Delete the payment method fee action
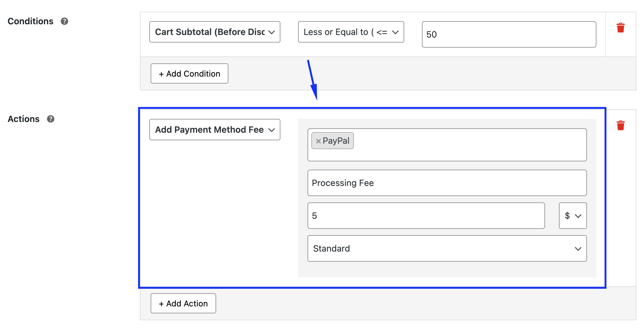The height and width of the screenshot is (331, 644). pyautogui.click(x=620, y=125)
